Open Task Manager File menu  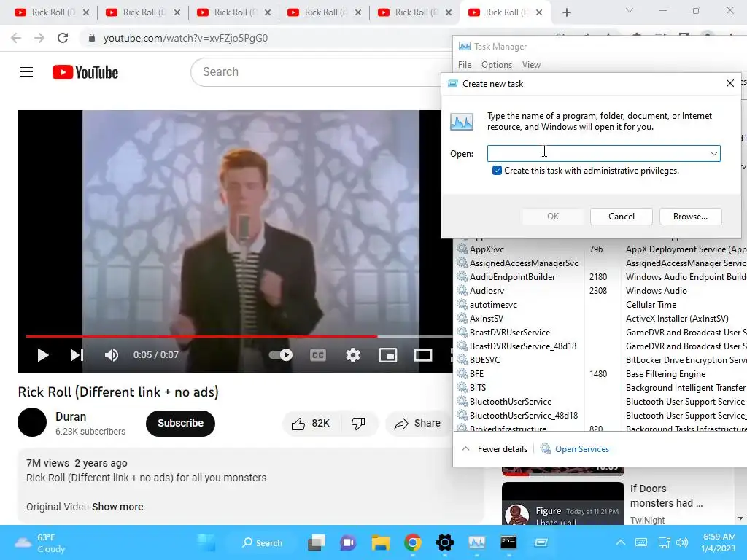(x=465, y=65)
